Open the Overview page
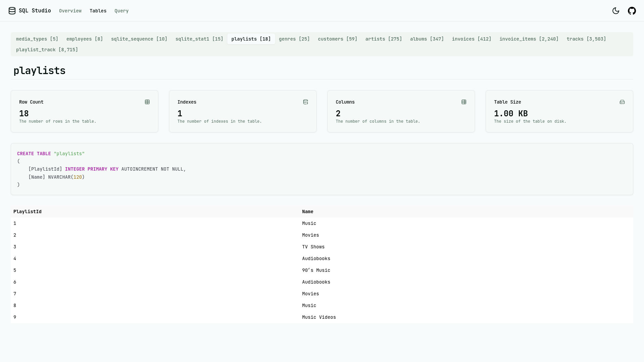The width and height of the screenshot is (644, 362). tap(70, 11)
